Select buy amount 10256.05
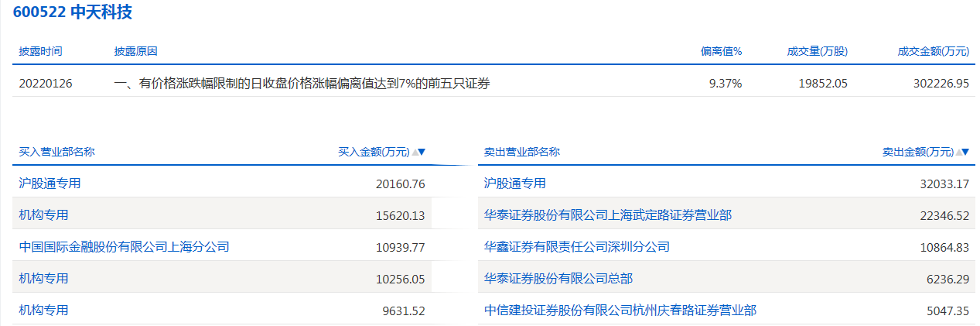Viewport: 980px width, 326px height. click(x=401, y=279)
